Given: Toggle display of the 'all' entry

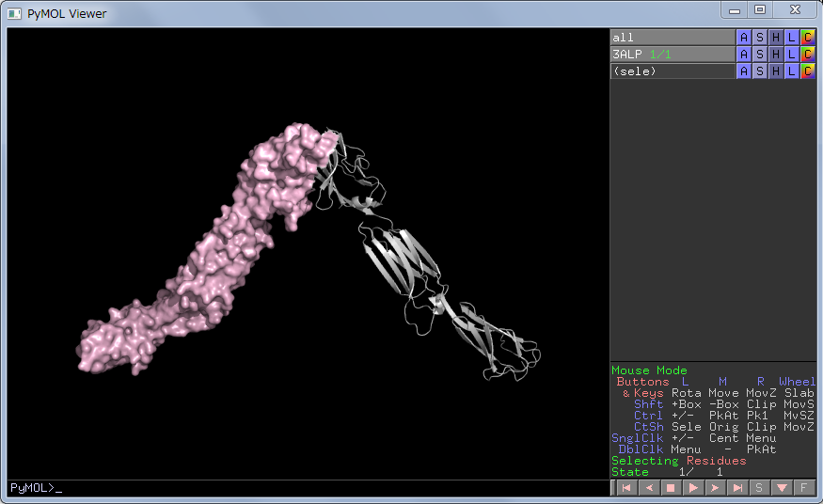Looking at the screenshot, I should tap(672, 38).
